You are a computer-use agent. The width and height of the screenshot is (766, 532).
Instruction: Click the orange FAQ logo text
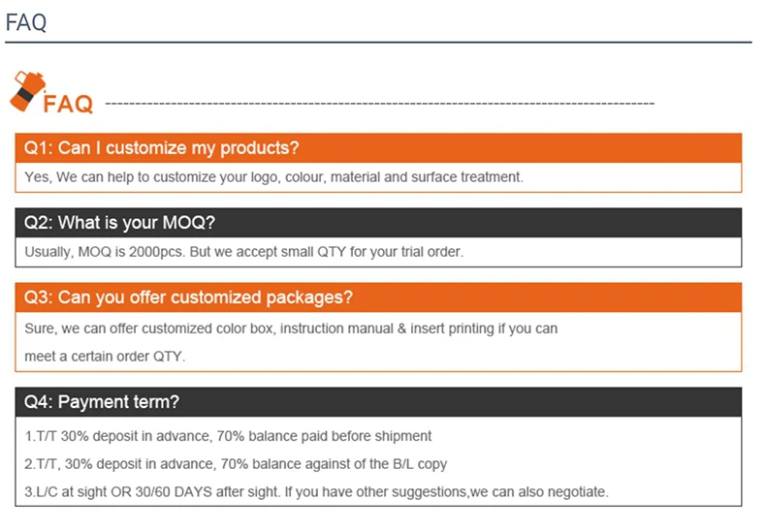click(68, 103)
